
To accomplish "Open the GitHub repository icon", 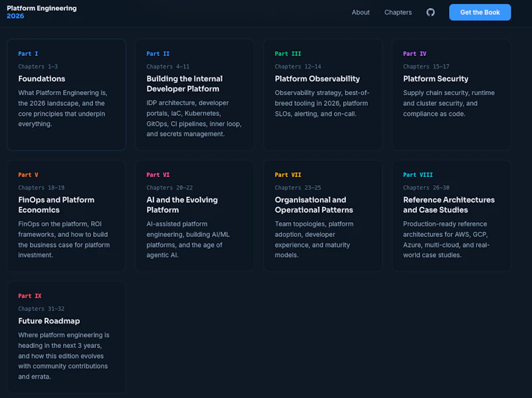I will coord(430,12).
